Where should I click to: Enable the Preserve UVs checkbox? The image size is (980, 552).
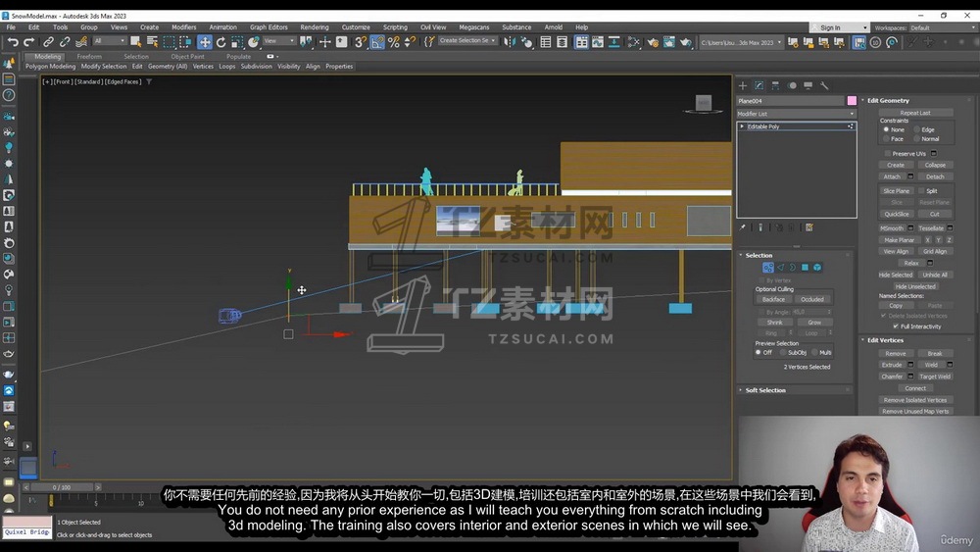tap(888, 153)
